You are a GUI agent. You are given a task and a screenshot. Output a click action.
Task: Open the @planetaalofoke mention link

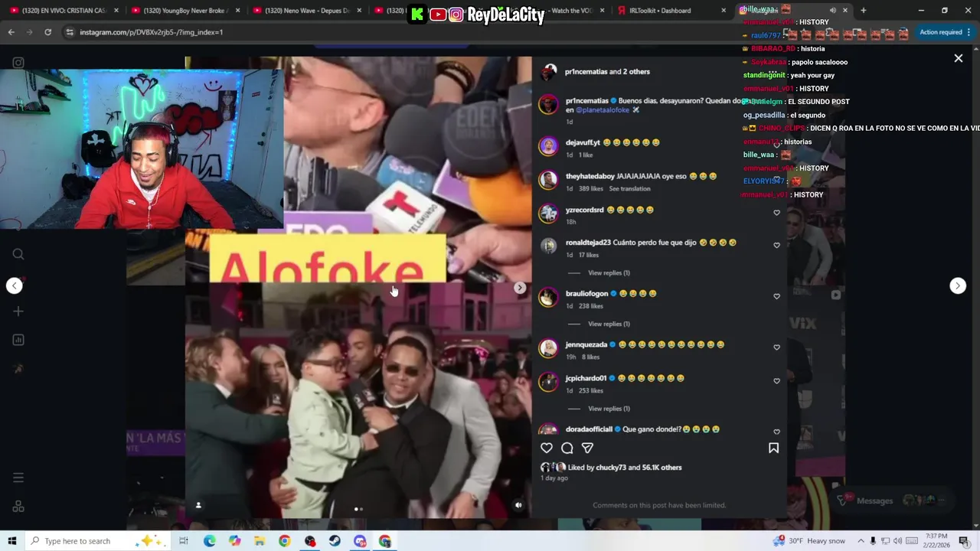pos(603,110)
